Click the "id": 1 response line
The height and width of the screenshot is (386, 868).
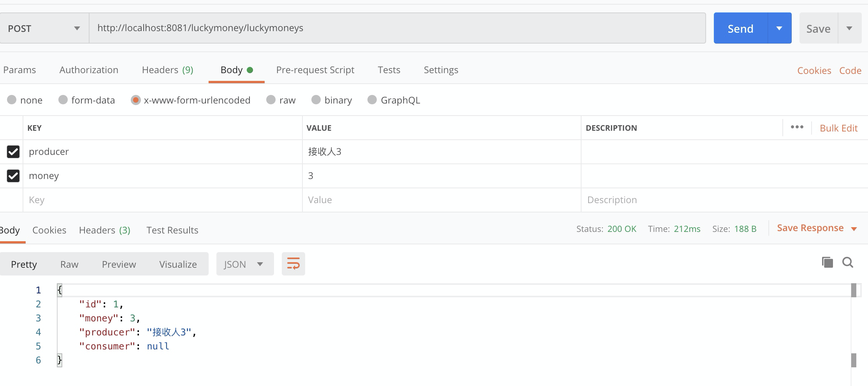pyautogui.click(x=101, y=304)
